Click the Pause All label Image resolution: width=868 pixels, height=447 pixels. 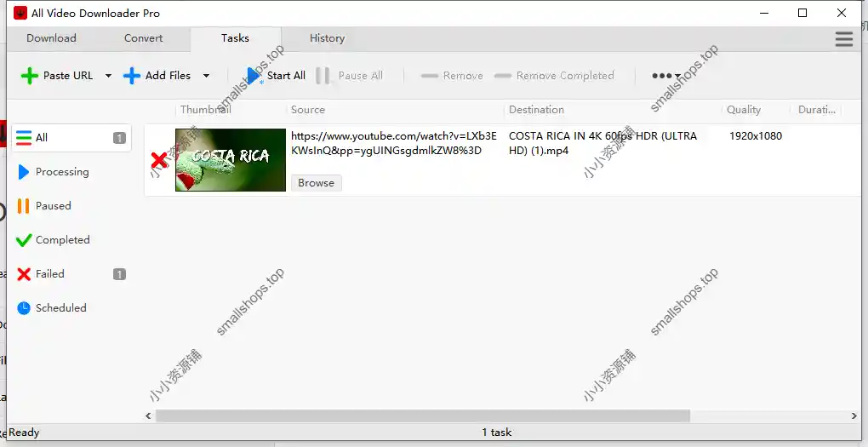[x=360, y=75]
